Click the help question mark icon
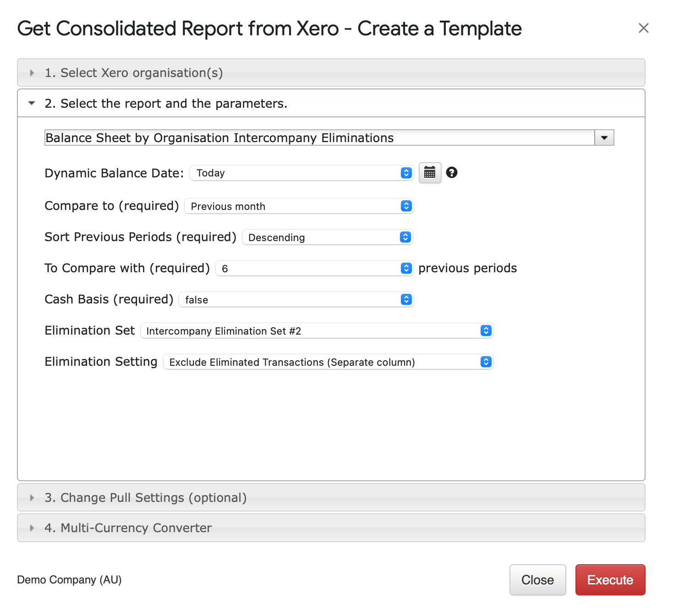 452,172
